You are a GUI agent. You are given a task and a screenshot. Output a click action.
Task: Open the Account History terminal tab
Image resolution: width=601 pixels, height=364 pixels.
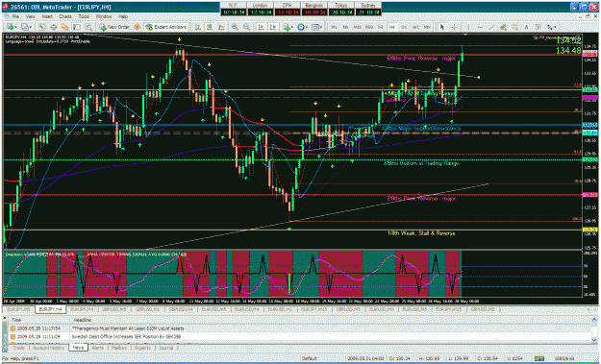49,348
